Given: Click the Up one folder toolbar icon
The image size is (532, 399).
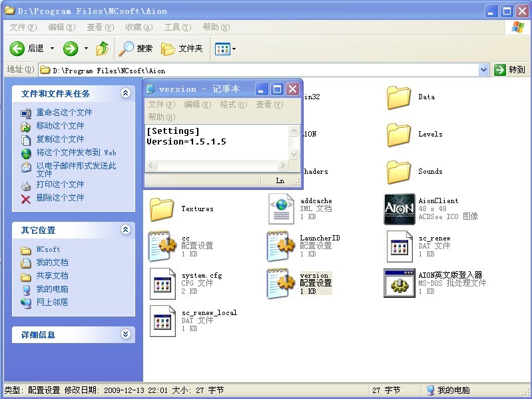Looking at the screenshot, I should tap(103, 49).
